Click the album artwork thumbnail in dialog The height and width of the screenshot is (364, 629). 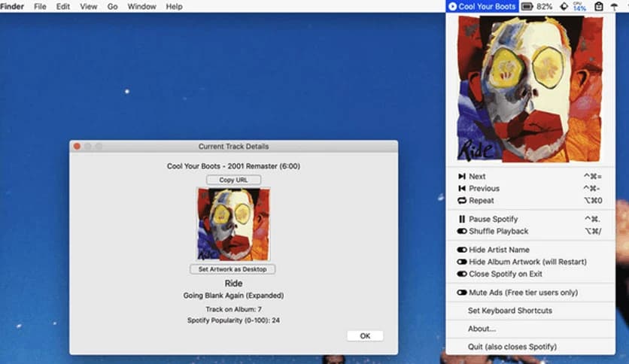point(233,224)
